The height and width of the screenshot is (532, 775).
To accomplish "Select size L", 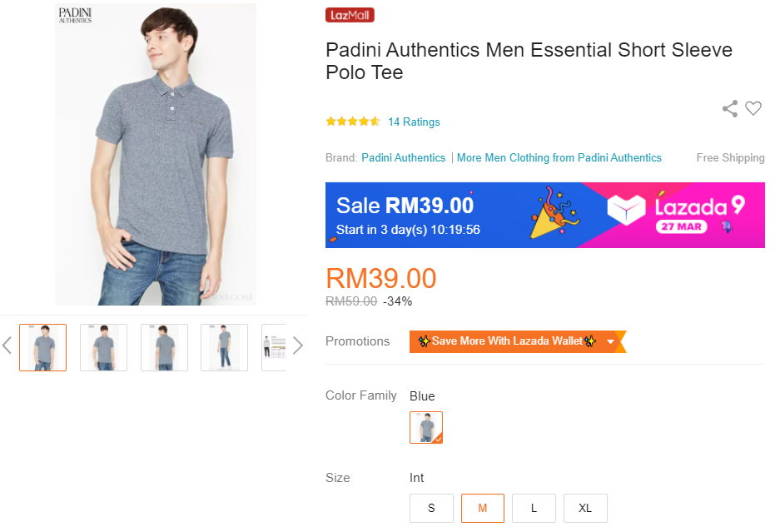I will point(534,508).
